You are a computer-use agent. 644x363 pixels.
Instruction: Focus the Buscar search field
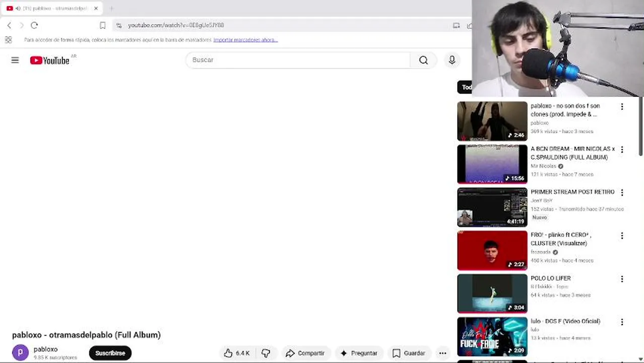(298, 60)
